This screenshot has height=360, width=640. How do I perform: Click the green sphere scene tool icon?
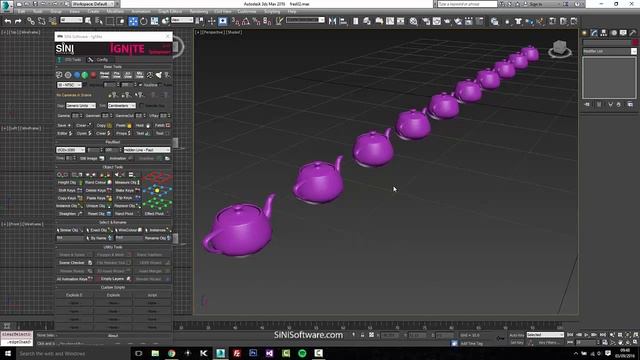tap(85, 75)
